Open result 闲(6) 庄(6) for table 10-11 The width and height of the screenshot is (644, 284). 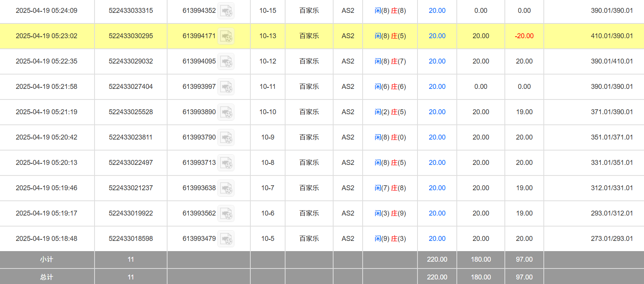[x=390, y=87]
